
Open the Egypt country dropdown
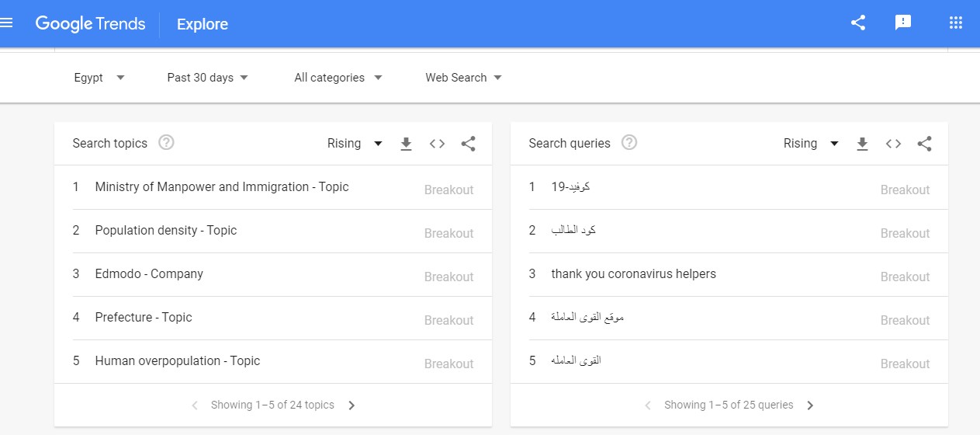(99, 78)
